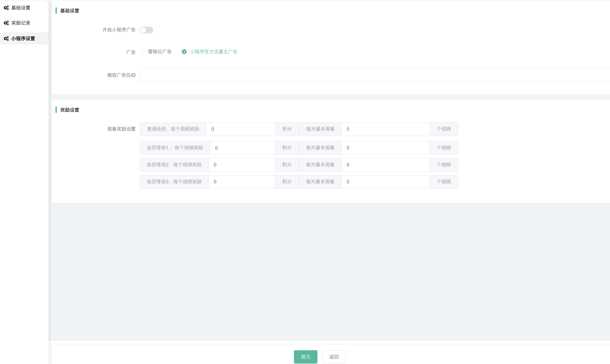Open the 基础设置 sidebar menu
This screenshot has height=364, width=610.
(21, 8)
